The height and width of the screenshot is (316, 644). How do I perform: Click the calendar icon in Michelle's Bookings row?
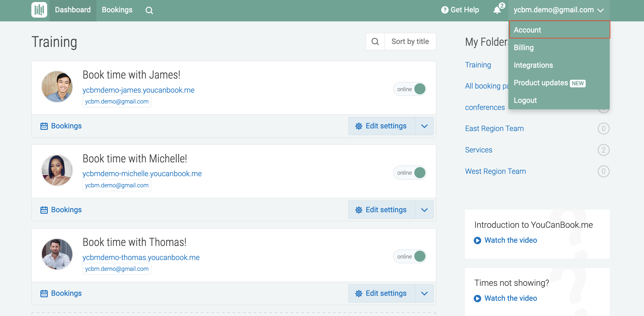click(44, 210)
